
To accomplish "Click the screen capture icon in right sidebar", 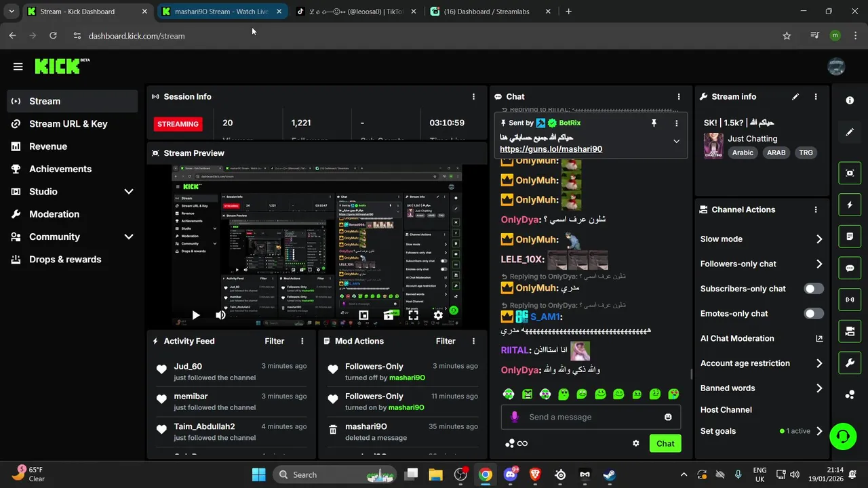I will point(850,173).
